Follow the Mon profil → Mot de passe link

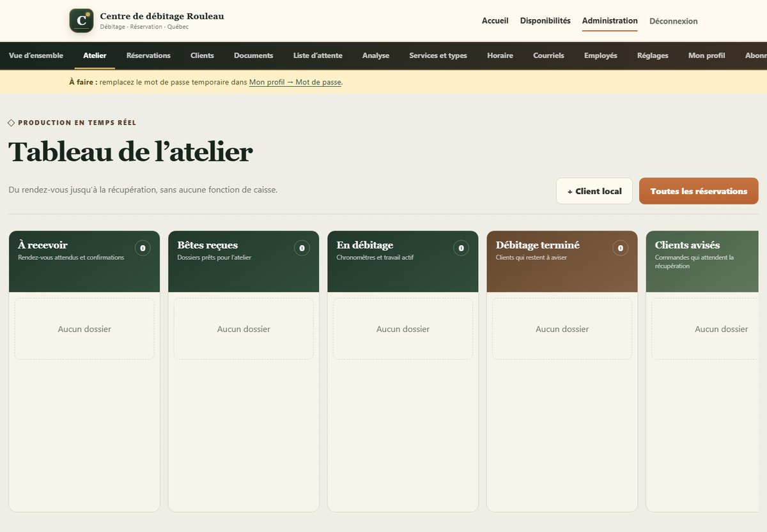click(x=295, y=82)
